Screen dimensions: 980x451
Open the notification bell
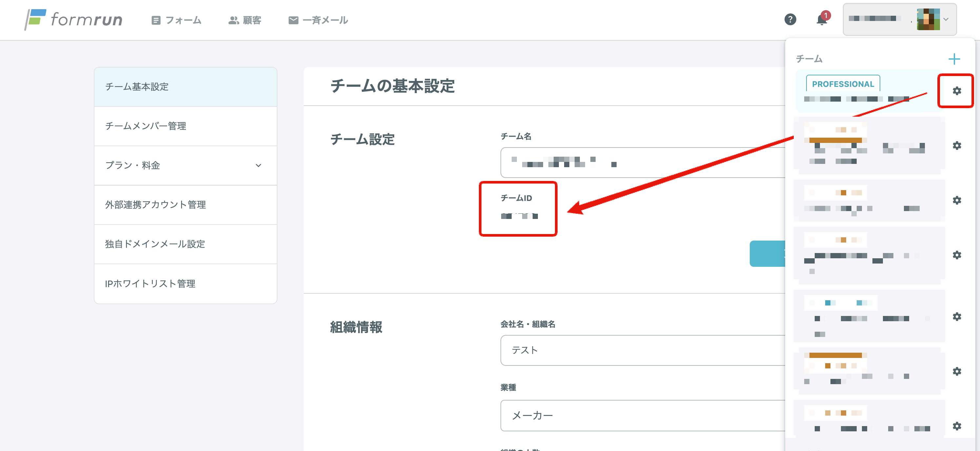pyautogui.click(x=822, y=19)
